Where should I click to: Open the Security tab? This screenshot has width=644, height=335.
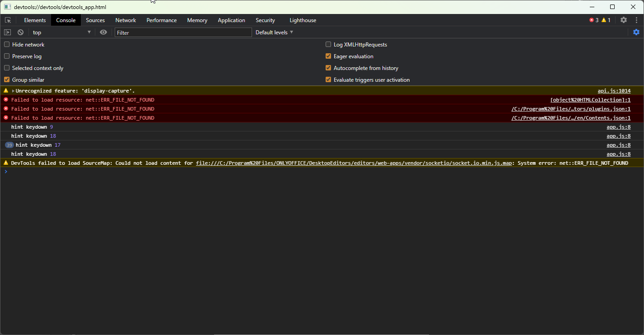pos(265,20)
